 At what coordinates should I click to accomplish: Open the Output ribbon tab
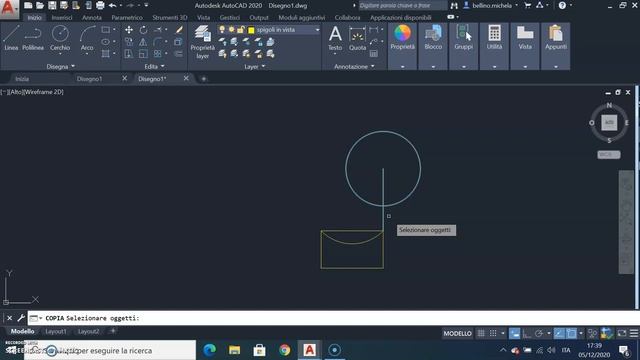[x=259, y=18]
